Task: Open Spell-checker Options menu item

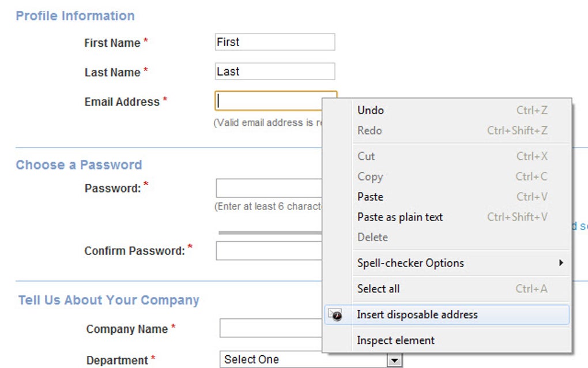Action: (410, 263)
